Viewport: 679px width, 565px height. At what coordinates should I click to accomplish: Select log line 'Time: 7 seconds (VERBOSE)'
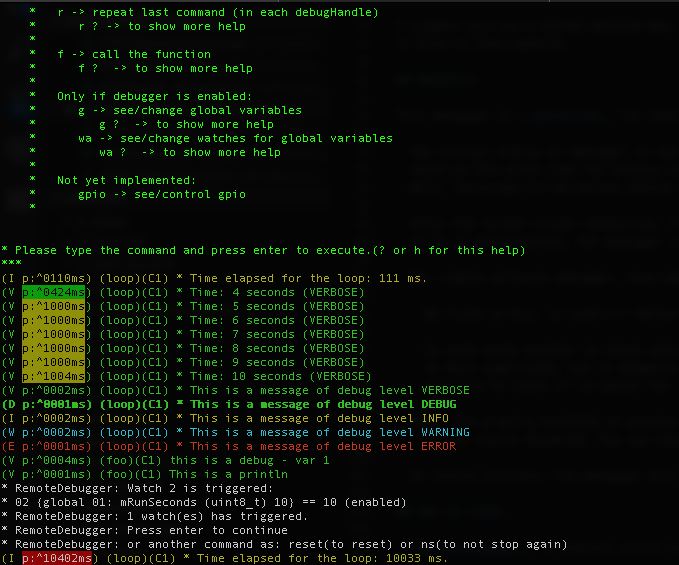(183, 334)
